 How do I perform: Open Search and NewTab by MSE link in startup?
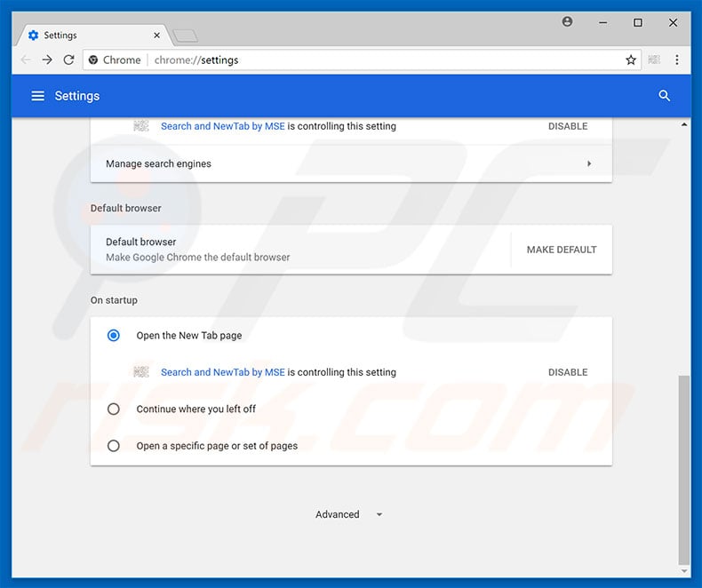tap(222, 372)
